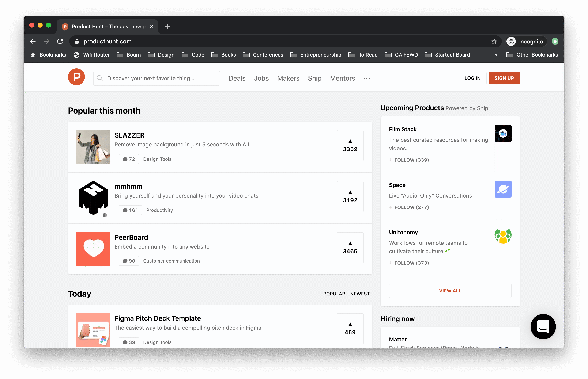Viewport: 588px width, 379px height.
Task: Open the Intercom chat bubble
Action: [543, 326]
